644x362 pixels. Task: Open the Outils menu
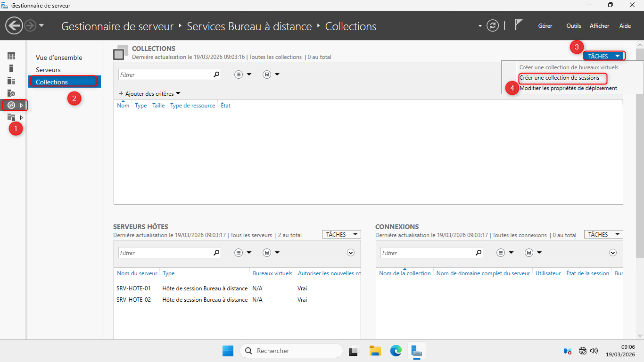(573, 26)
